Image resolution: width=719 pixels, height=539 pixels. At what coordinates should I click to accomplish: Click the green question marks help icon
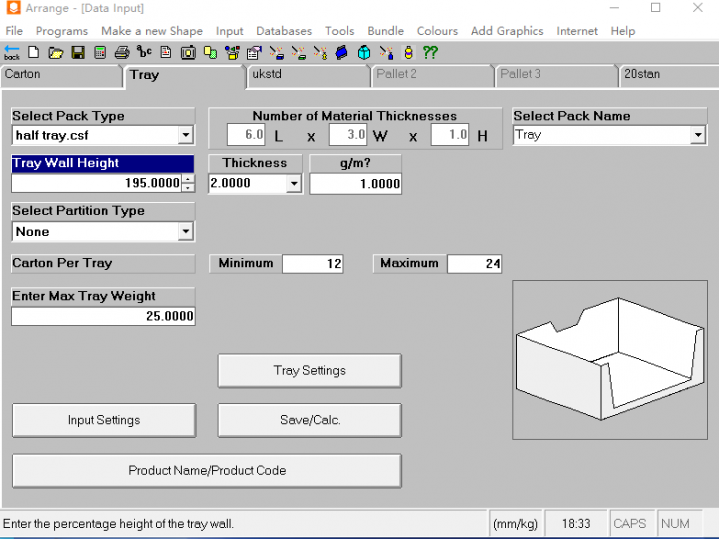point(430,52)
